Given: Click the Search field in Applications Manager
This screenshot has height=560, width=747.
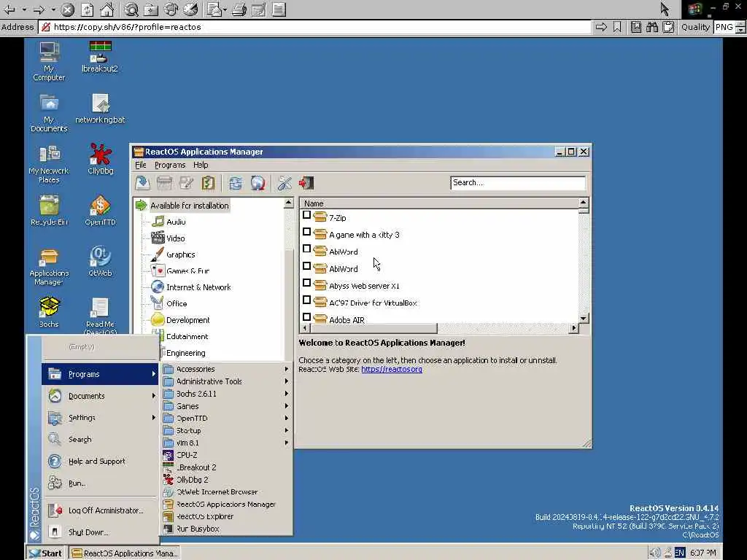Looking at the screenshot, I should point(518,183).
